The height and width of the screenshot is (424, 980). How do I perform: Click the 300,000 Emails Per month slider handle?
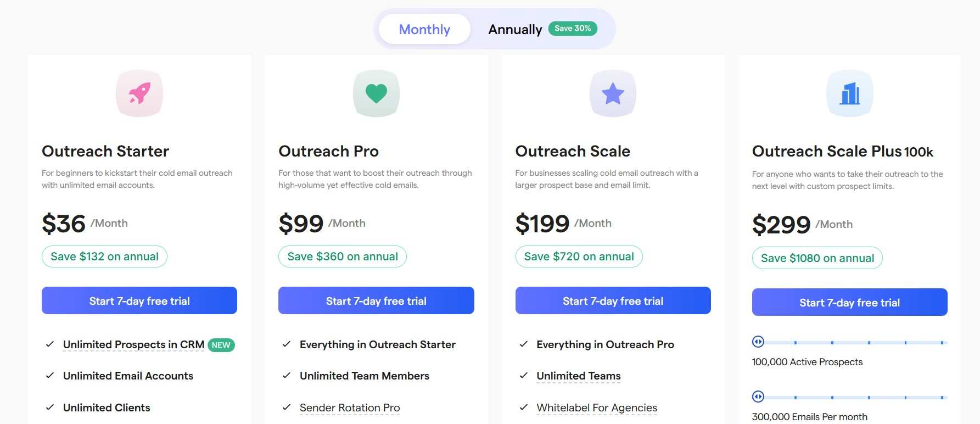758,397
